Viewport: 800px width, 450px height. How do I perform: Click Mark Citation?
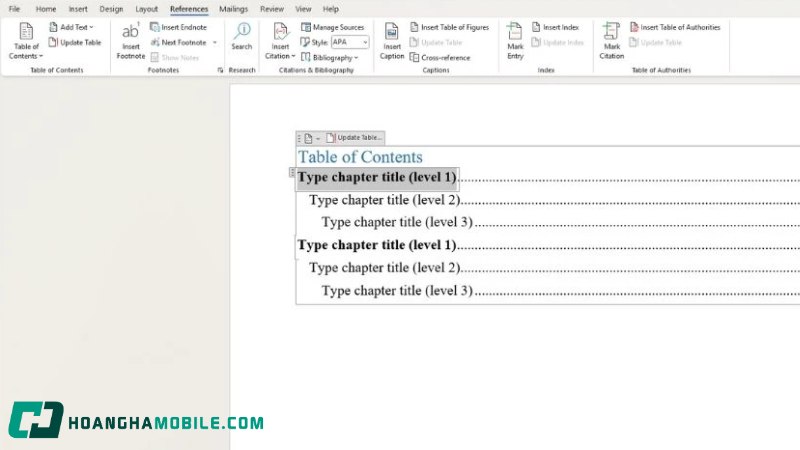611,41
